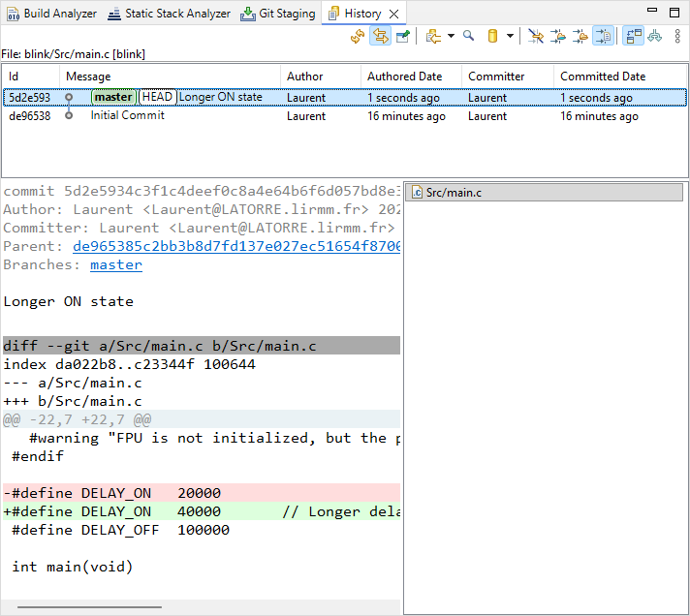Toggle show changes of this resource only
Viewport: 690px width, 616px height.
click(x=603, y=37)
